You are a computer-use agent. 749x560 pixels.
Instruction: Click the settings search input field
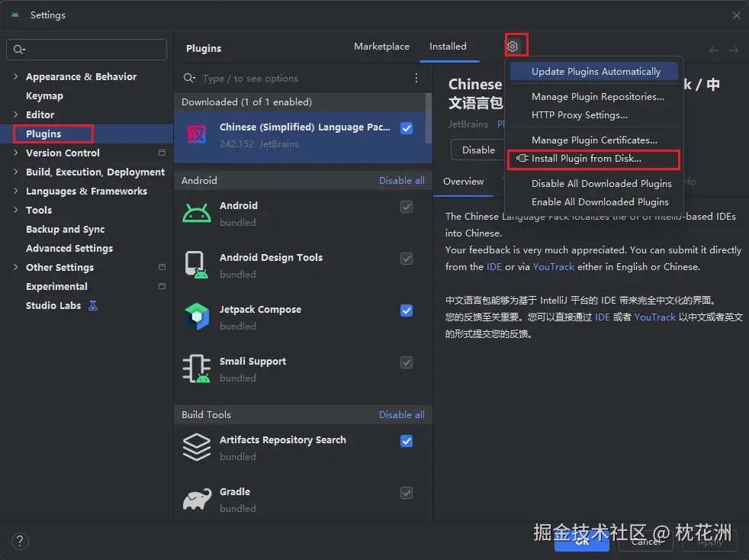click(86, 50)
